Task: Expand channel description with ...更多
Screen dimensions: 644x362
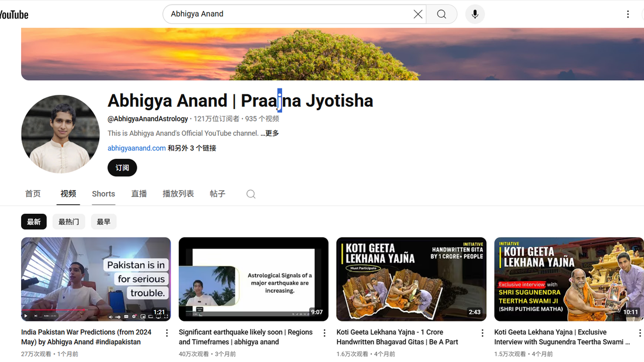Action: click(x=270, y=133)
